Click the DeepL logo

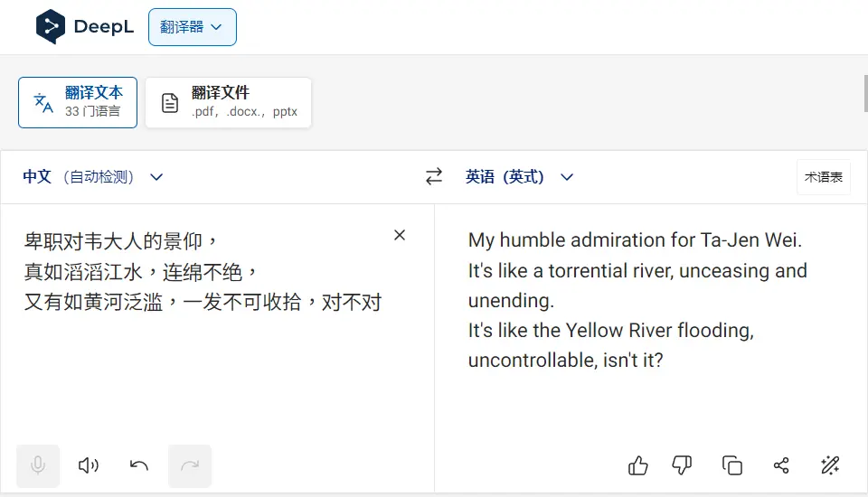(x=84, y=27)
